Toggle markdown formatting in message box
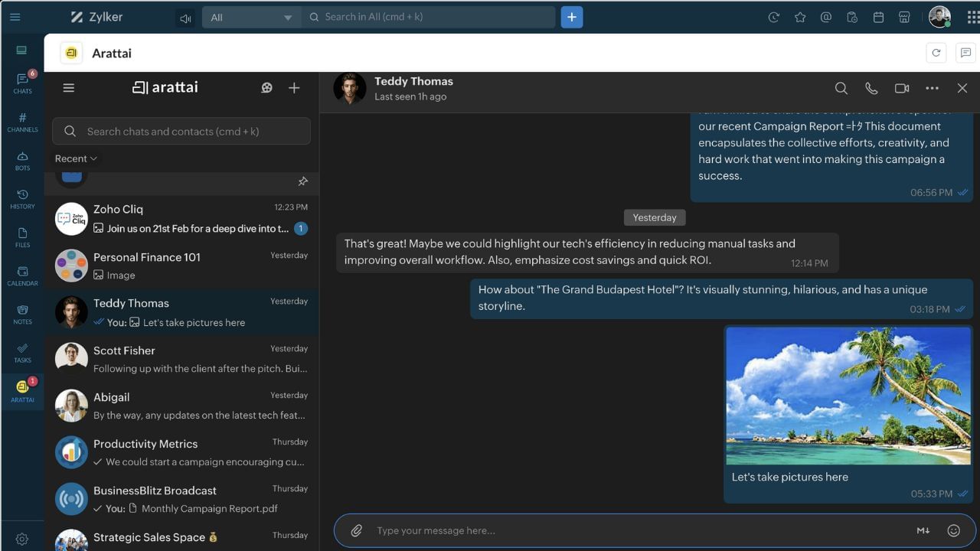This screenshot has height=551, width=980. pyautogui.click(x=923, y=530)
